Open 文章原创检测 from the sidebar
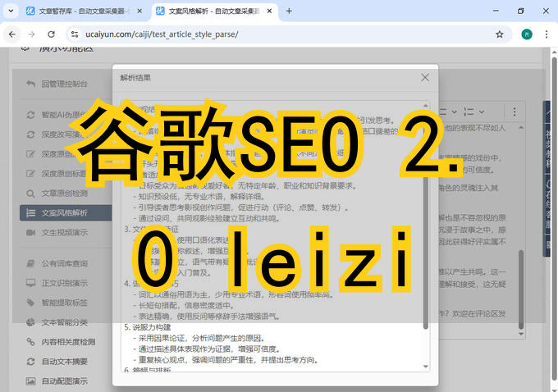Image resolution: width=558 pixels, height=392 pixels. tap(64, 194)
